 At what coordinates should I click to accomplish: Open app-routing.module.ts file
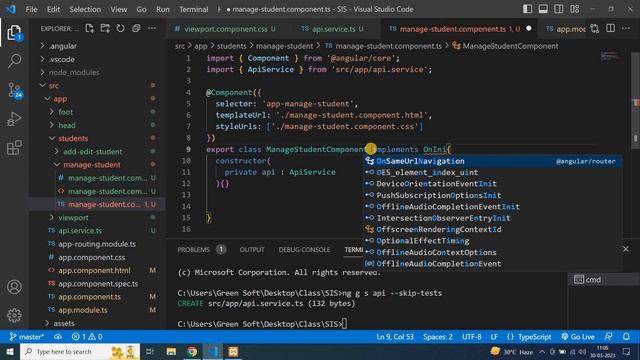[x=97, y=244]
